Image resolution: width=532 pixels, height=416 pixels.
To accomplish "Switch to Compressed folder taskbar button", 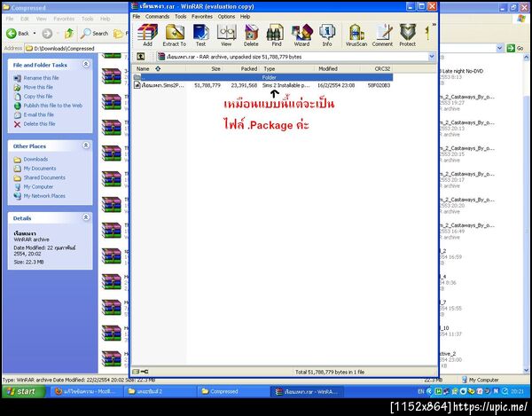I will tap(232, 391).
